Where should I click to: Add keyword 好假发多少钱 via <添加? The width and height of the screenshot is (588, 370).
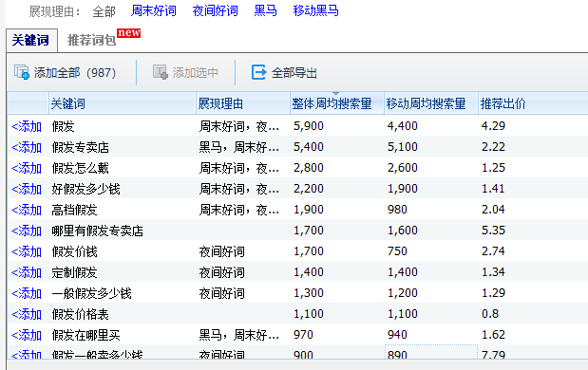(x=27, y=189)
